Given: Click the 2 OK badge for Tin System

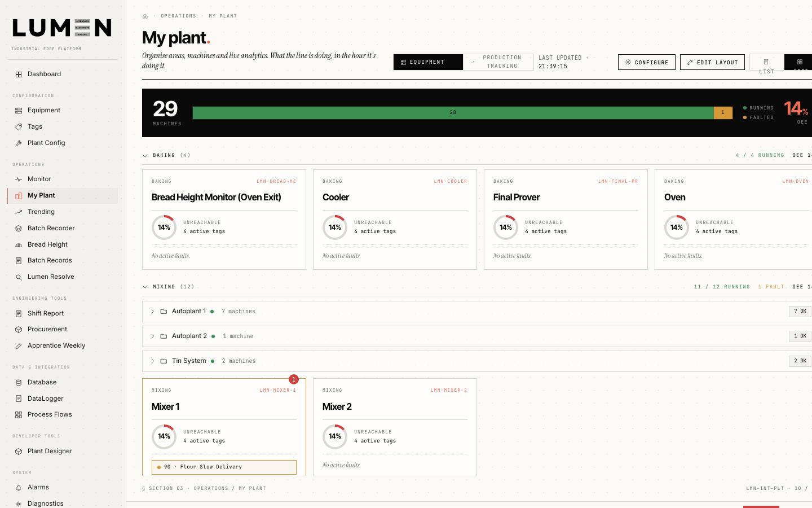Looking at the screenshot, I should 800,361.
